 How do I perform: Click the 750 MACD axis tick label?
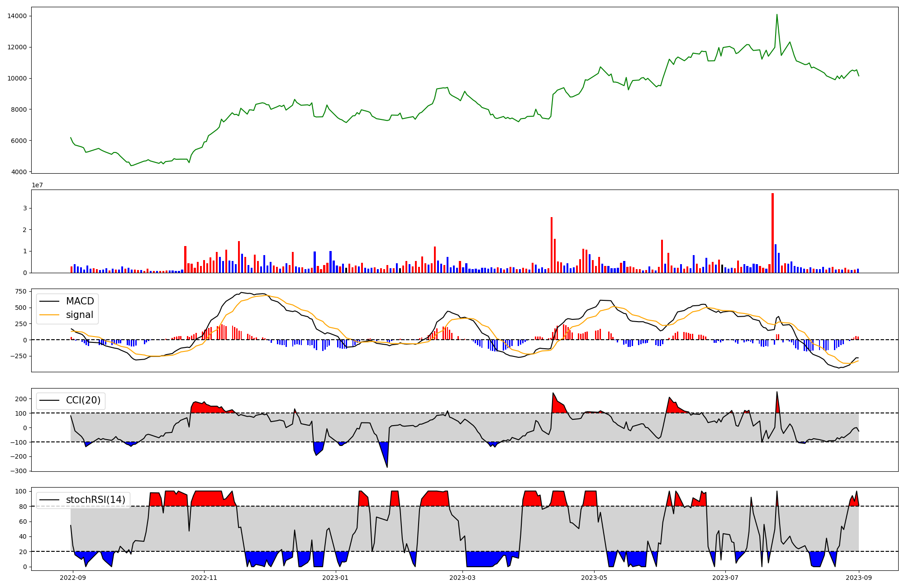click(x=21, y=291)
